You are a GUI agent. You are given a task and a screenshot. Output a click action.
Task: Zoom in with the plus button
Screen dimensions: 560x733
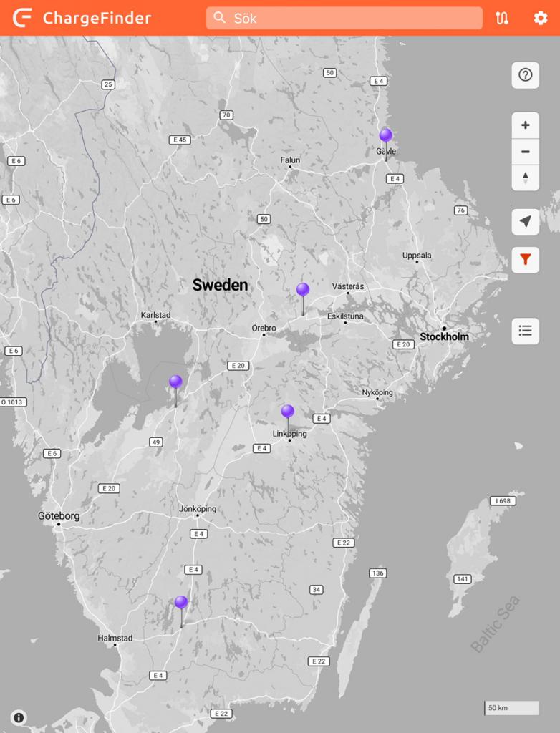pos(525,125)
